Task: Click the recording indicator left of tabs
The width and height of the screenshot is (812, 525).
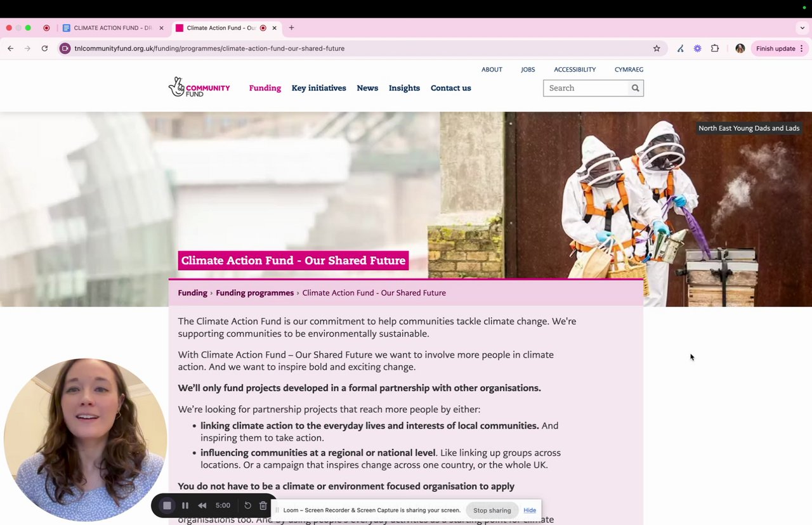Action: click(x=46, y=28)
